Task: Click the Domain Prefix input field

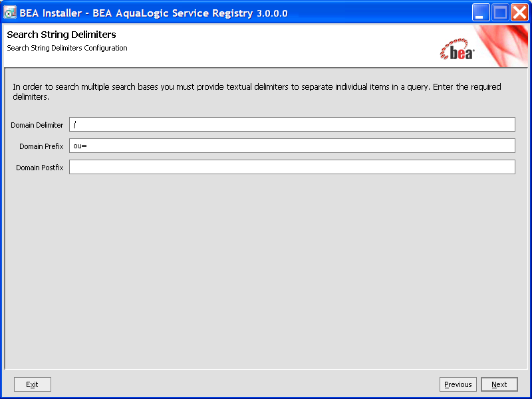Action: [x=292, y=146]
